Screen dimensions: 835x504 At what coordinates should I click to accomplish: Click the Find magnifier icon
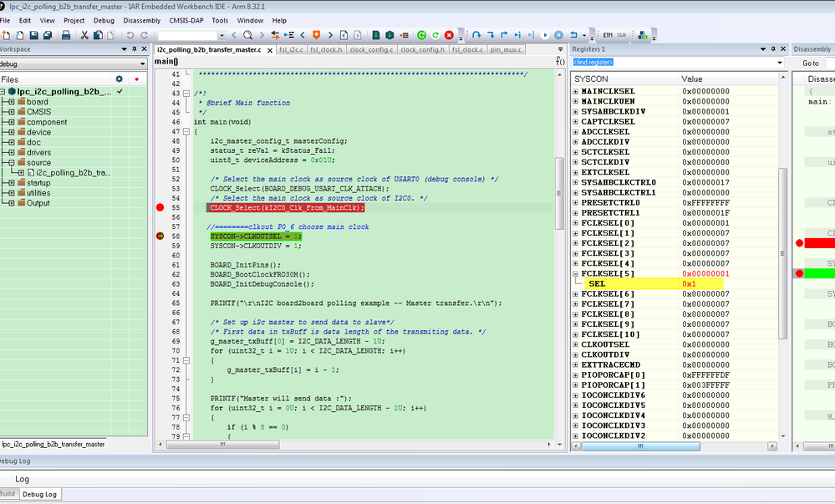coord(247,35)
